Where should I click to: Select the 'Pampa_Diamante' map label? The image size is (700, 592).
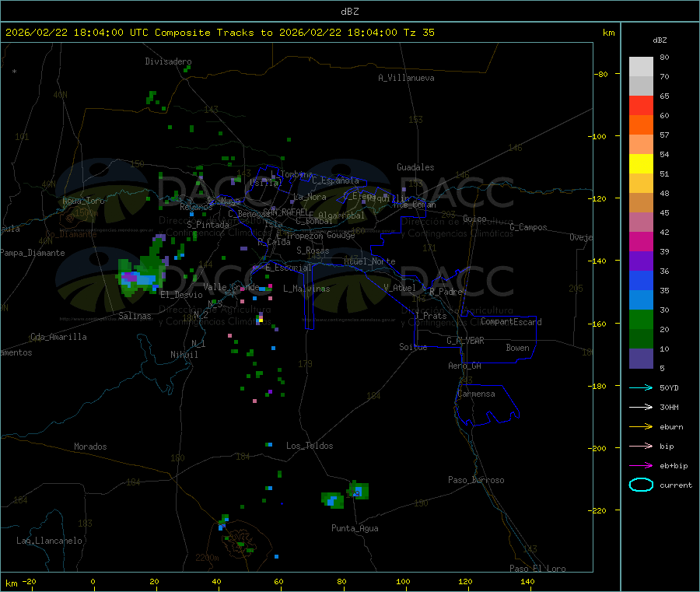pyautogui.click(x=32, y=253)
